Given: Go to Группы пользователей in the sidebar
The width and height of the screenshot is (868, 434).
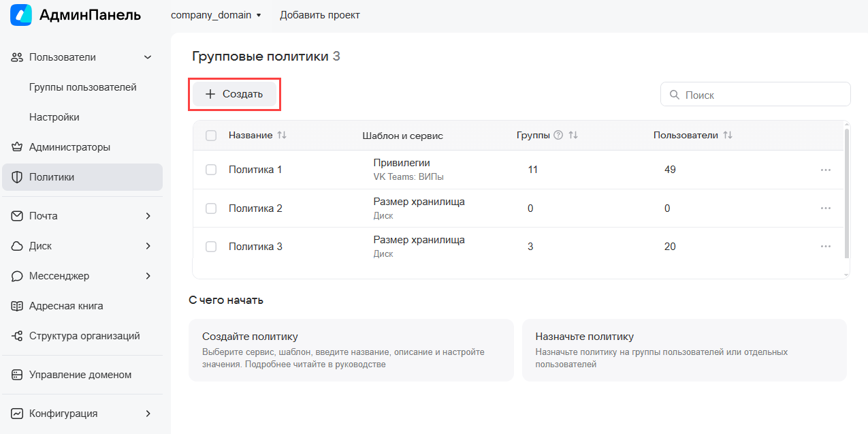Looking at the screenshot, I should click(x=82, y=87).
